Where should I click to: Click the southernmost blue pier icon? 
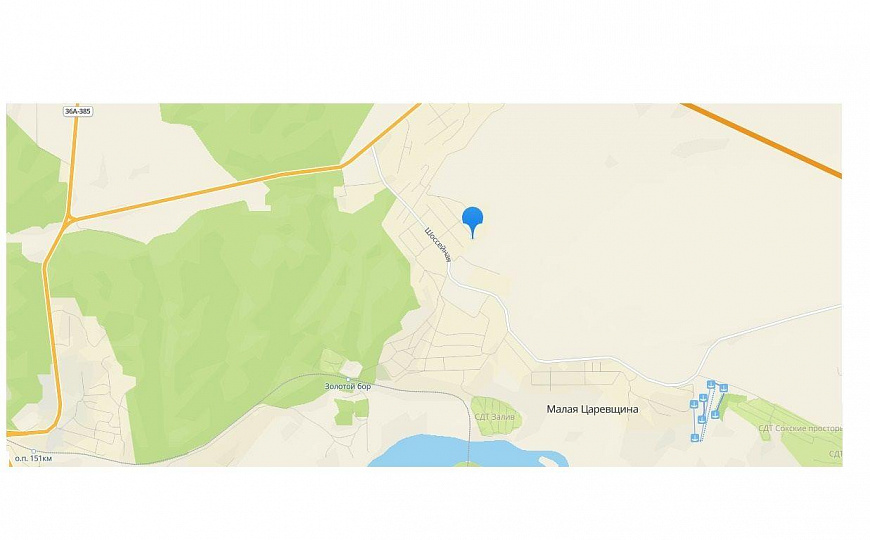click(695, 438)
